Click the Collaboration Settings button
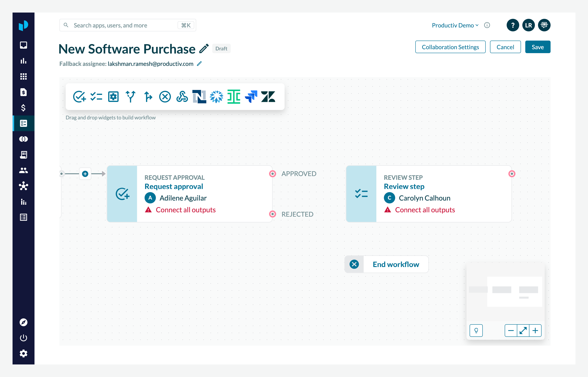588x377 pixels. [x=450, y=47]
